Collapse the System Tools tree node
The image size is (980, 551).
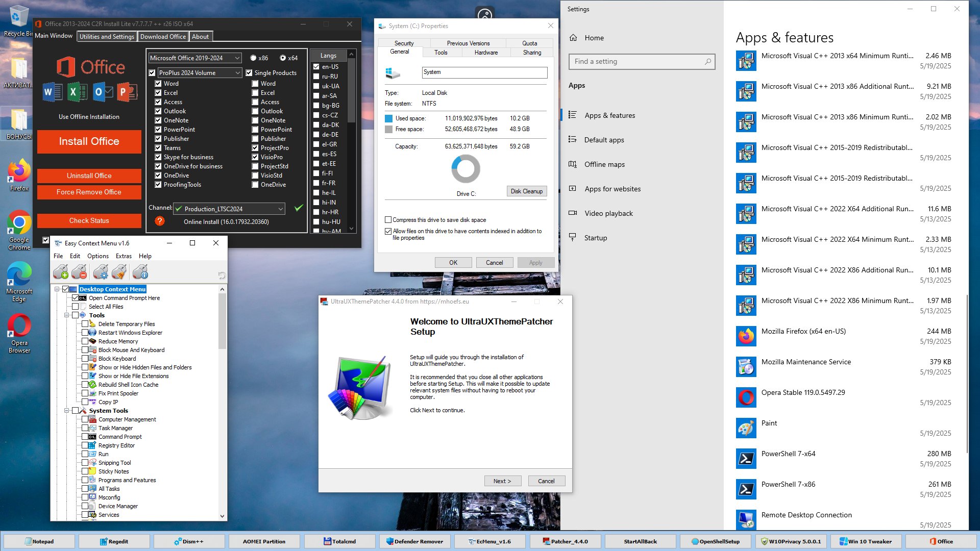click(67, 411)
